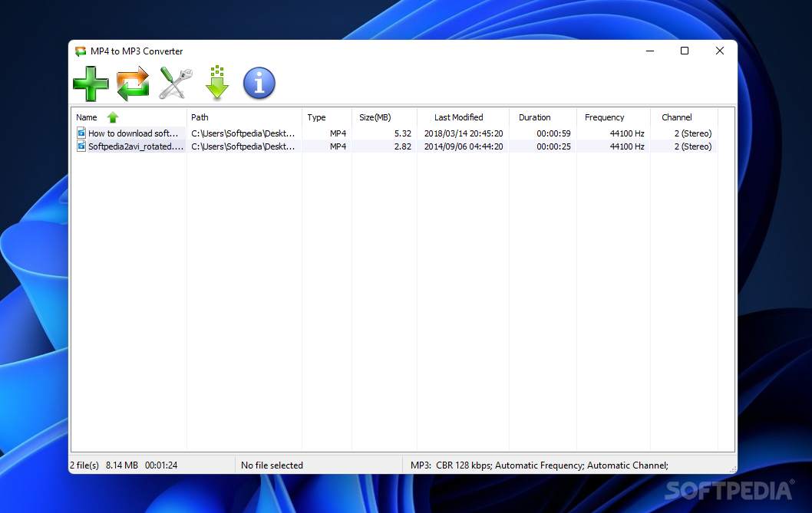Viewport: 812px width, 513px height.
Task: Click the Path cell of first file row
Action: 243,133
